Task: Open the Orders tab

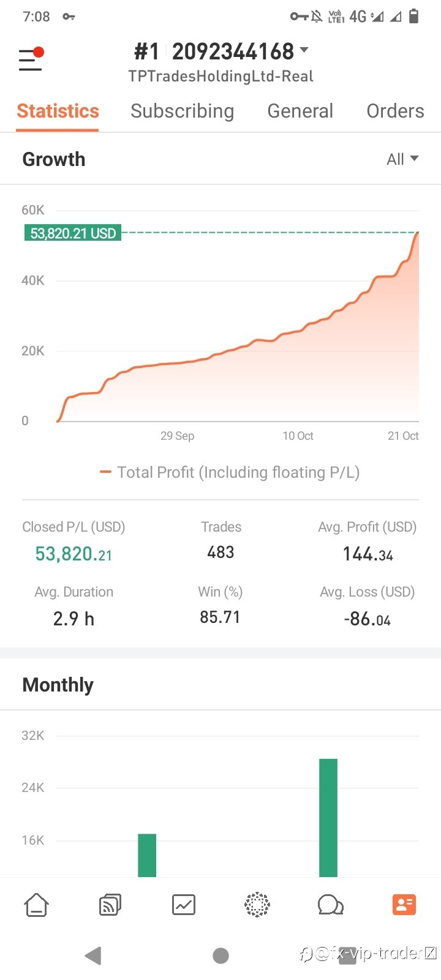Action: coord(395,111)
